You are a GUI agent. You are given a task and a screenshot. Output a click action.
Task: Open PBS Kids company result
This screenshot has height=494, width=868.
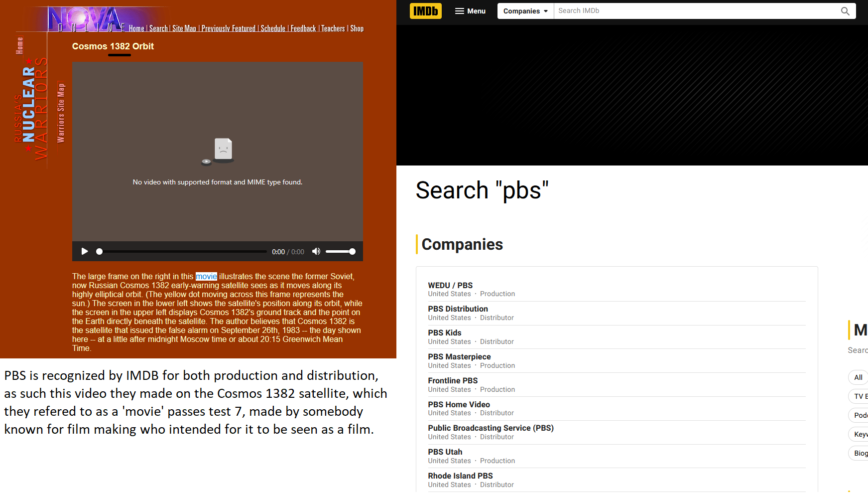coord(445,333)
